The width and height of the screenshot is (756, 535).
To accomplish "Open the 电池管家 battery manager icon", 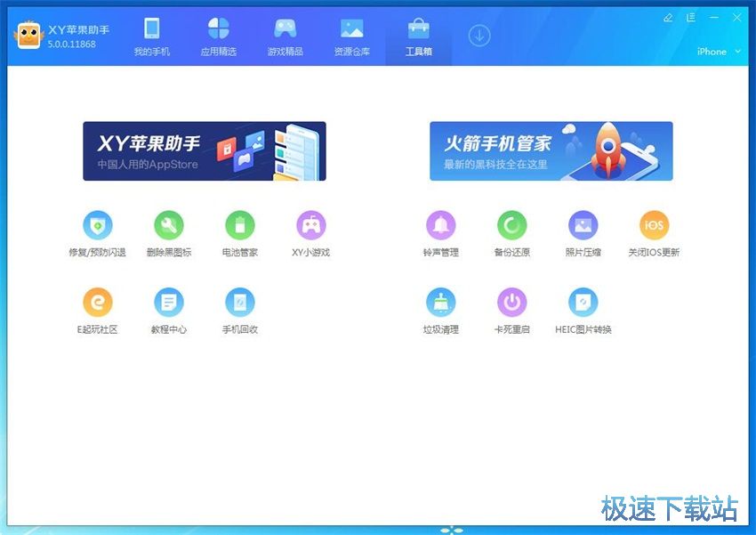I will pyautogui.click(x=239, y=225).
